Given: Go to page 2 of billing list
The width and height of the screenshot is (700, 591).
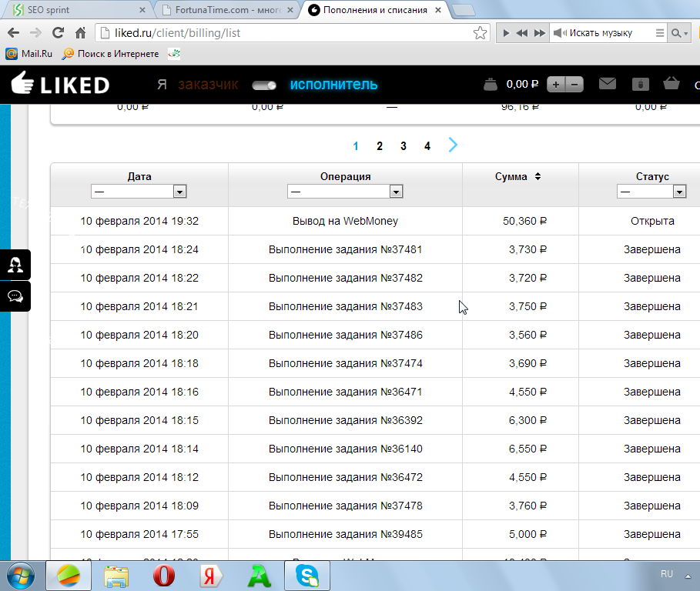Looking at the screenshot, I should tap(380, 146).
